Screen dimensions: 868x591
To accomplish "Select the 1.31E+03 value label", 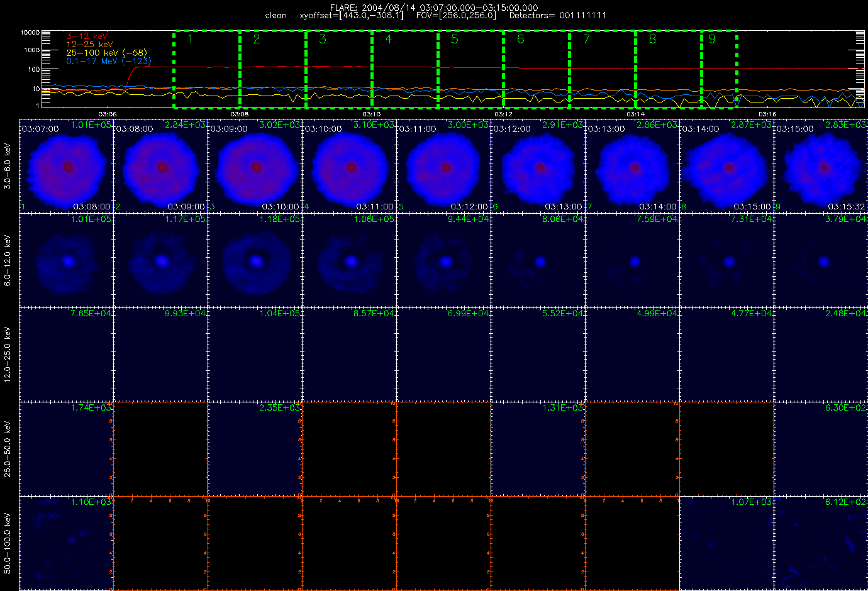I will coord(562,408).
